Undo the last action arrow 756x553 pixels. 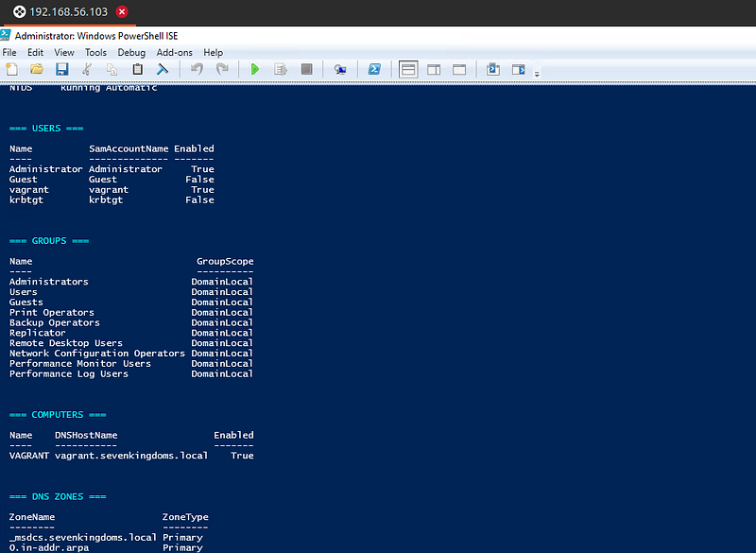197,69
